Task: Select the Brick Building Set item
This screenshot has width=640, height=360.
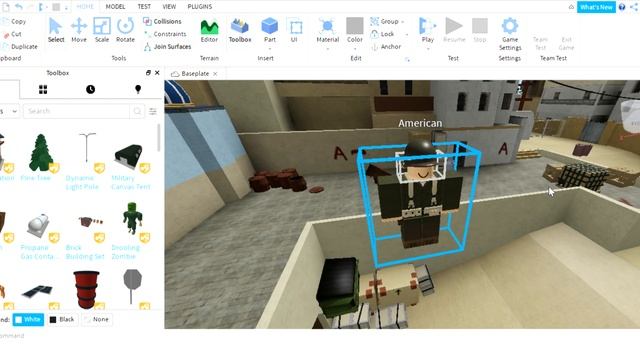Action: point(85,236)
